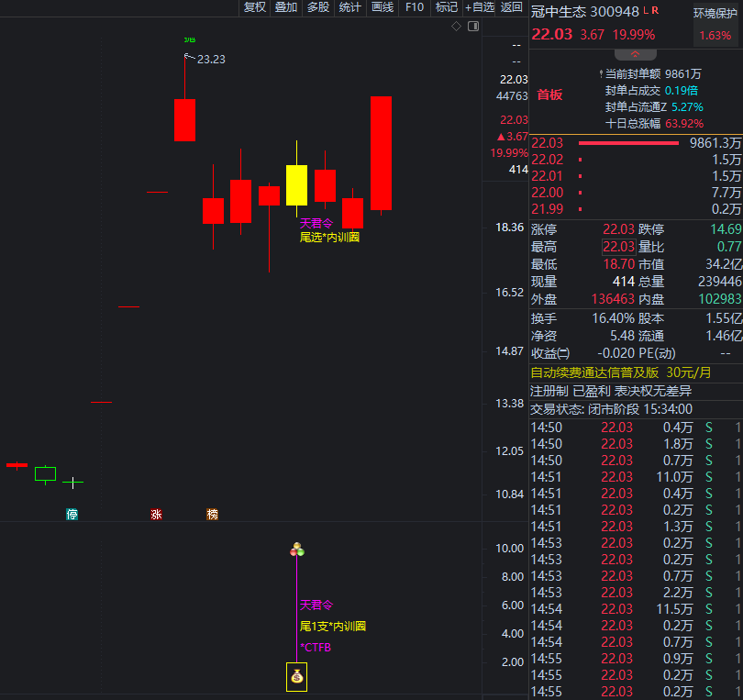743x700 pixels.
Task: Click the three colored balls indicator icon
Action: [x=296, y=550]
